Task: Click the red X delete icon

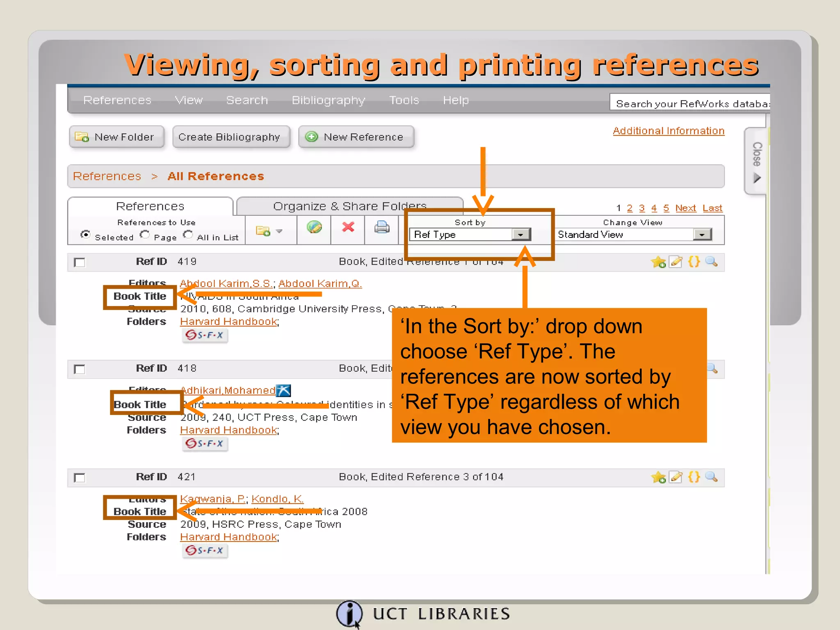Action: point(348,227)
